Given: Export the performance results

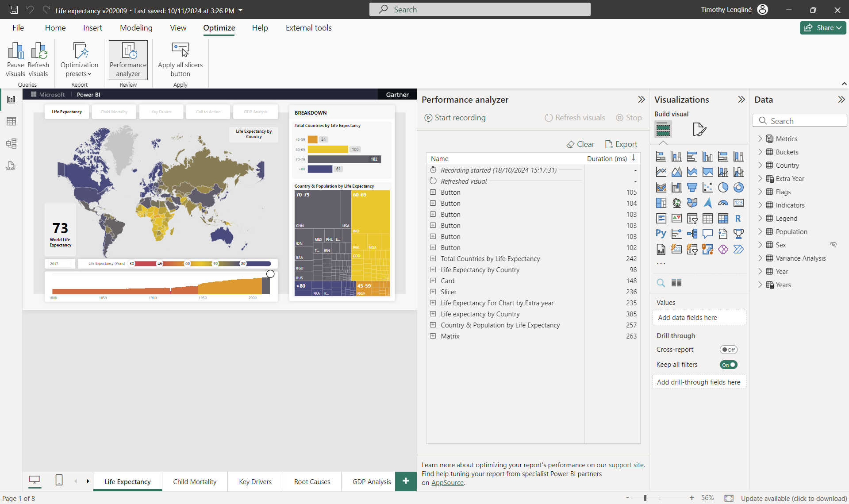Looking at the screenshot, I should (x=621, y=144).
